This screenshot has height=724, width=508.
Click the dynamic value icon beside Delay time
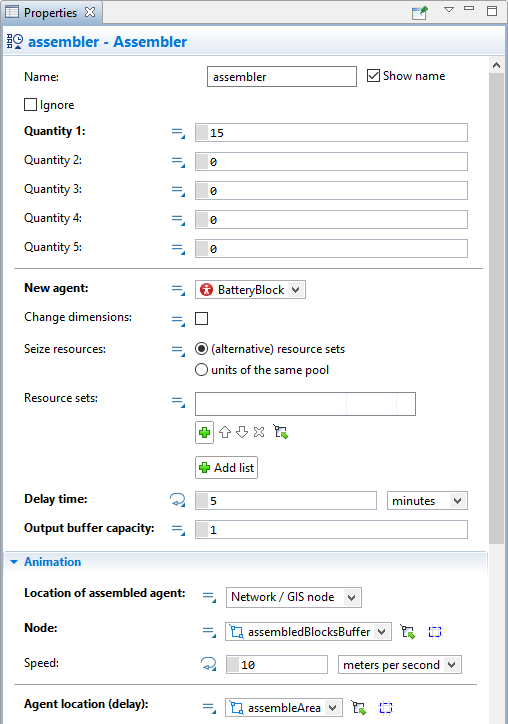177,500
